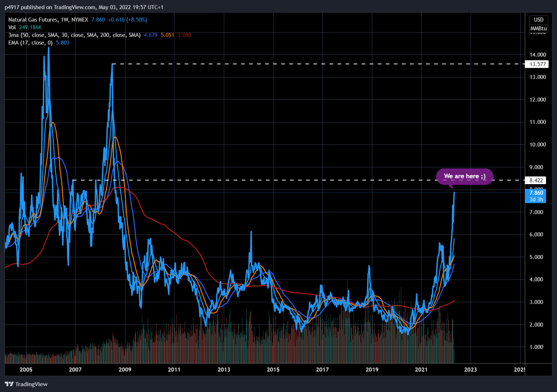
Task: Click the 2021 time axis label
Action: 421,369
